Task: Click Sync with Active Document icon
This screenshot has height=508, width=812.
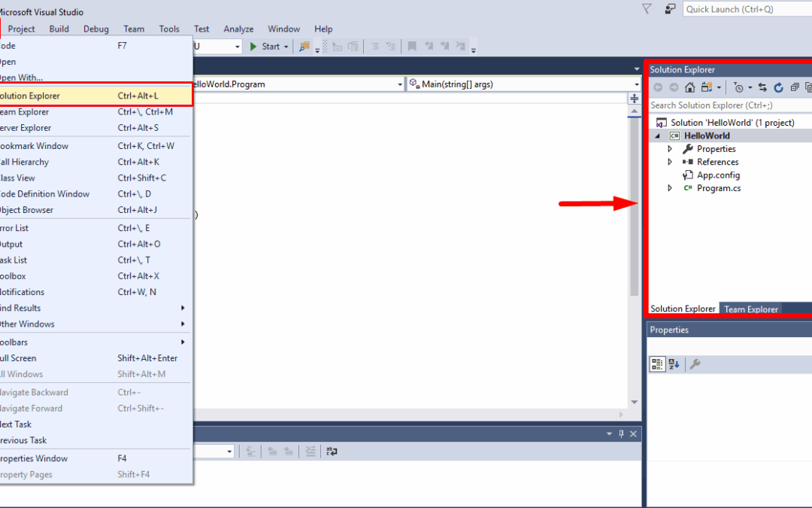Action: coord(762,88)
